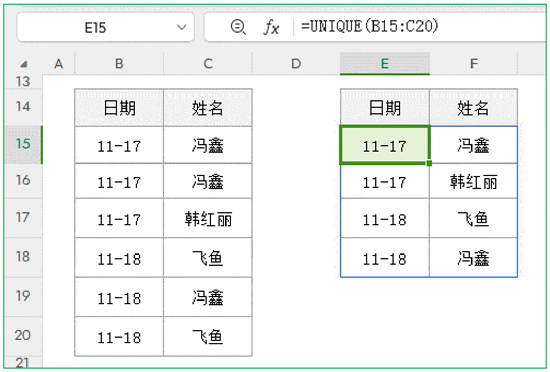The height and width of the screenshot is (372, 550).
Task: Click the fill handle of cell E15
Action: tap(429, 163)
